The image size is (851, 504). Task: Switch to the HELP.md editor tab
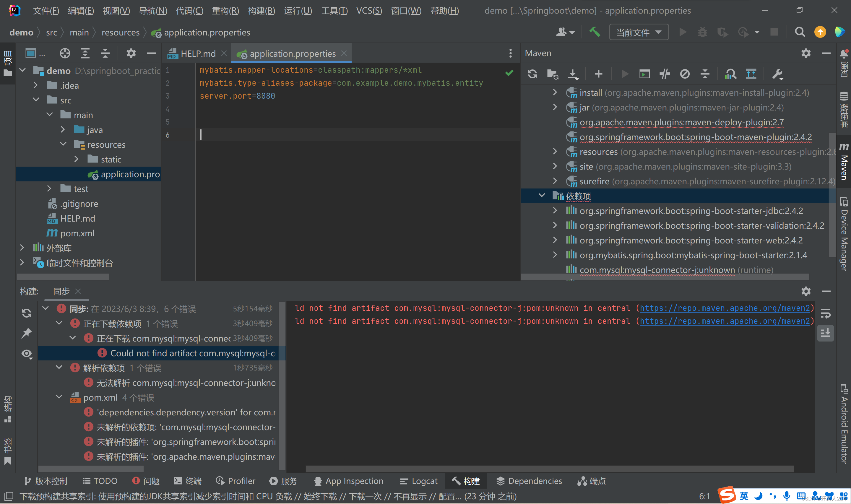click(198, 54)
